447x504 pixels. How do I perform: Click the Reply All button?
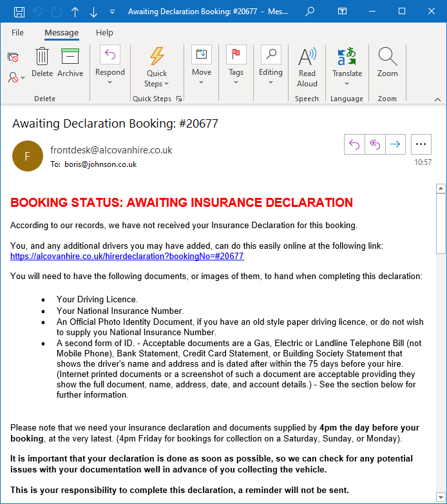point(375,144)
